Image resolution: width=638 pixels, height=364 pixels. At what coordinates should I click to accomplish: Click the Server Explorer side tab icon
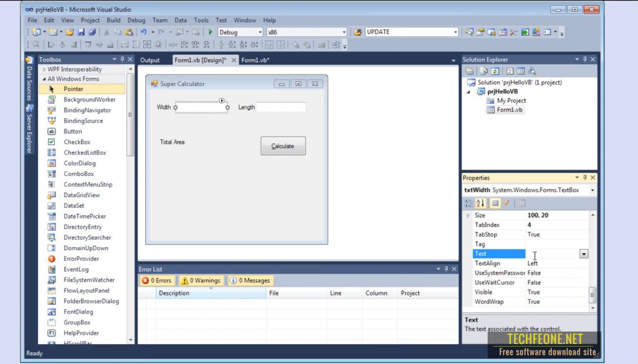tap(29, 108)
